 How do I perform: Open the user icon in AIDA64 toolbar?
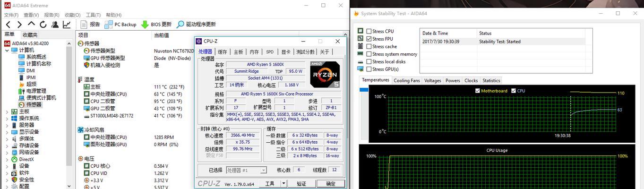[55, 25]
